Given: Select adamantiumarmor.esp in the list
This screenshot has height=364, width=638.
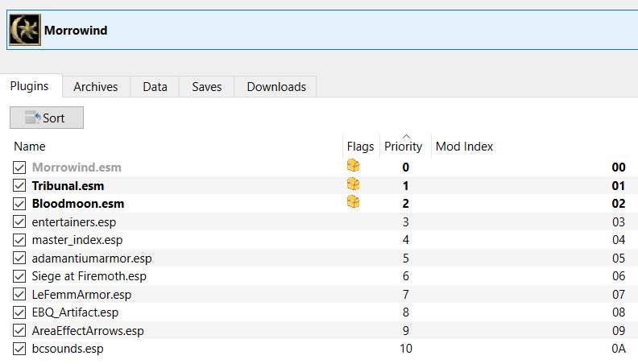Looking at the screenshot, I should coord(92,259).
